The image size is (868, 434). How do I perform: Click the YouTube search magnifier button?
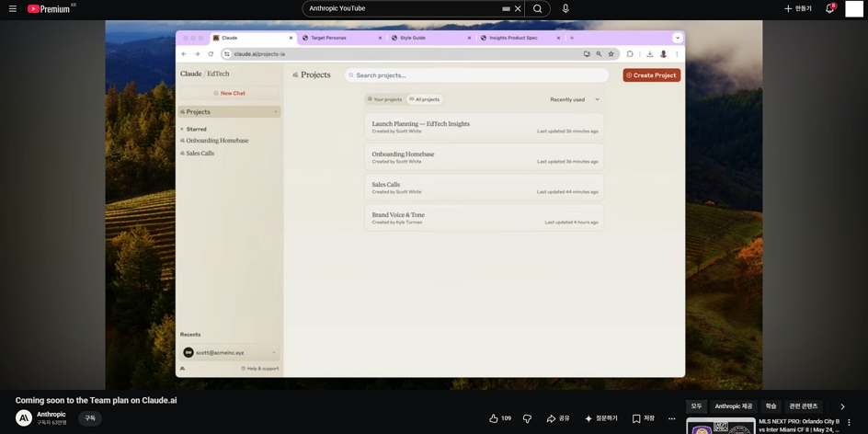[538, 9]
